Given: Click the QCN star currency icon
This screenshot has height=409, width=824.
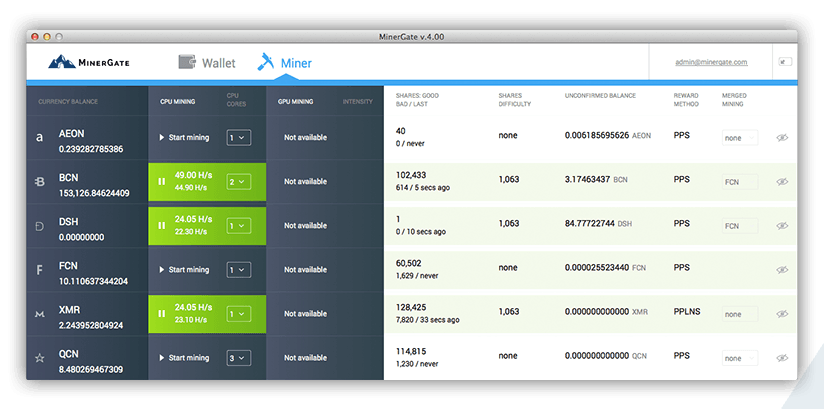Looking at the screenshot, I should [x=39, y=359].
